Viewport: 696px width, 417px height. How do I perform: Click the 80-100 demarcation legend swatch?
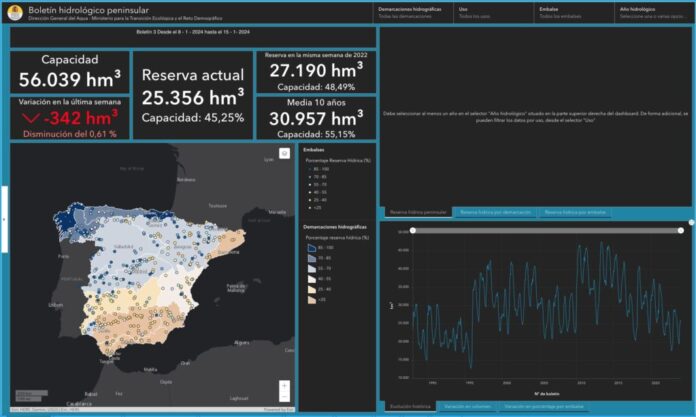tap(311, 247)
